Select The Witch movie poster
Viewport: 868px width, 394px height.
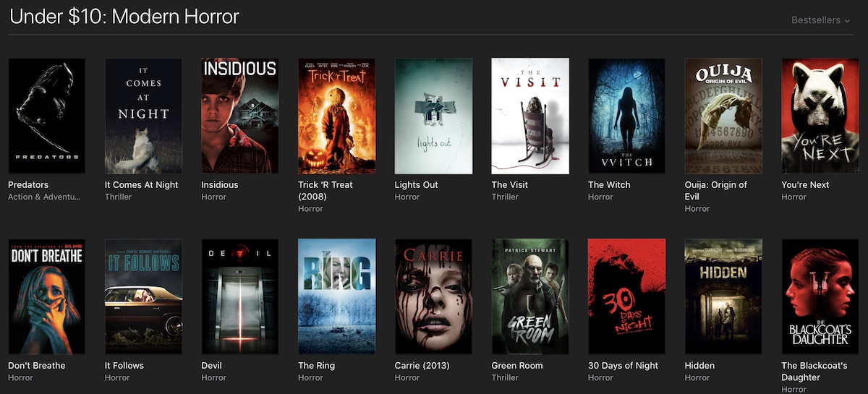point(627,116)
